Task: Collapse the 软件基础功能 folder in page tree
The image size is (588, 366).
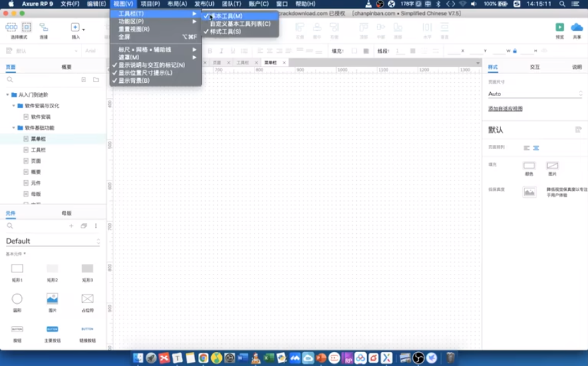Action: click(13, 128)
